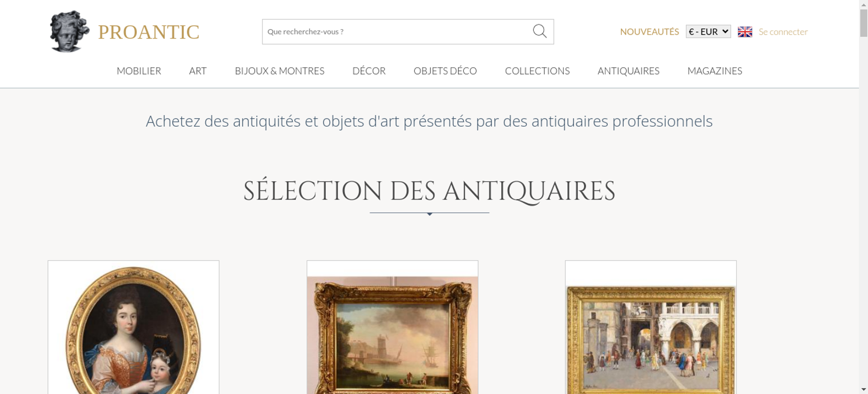
Task: Open the Bijoux & Montres menu
Action: pos(279,71)
